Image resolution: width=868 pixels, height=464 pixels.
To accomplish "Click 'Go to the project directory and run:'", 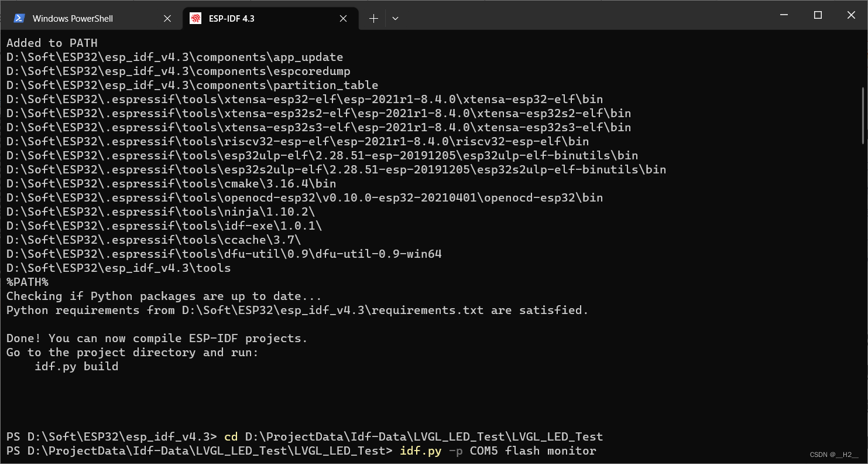I will (x=133, y=352).
